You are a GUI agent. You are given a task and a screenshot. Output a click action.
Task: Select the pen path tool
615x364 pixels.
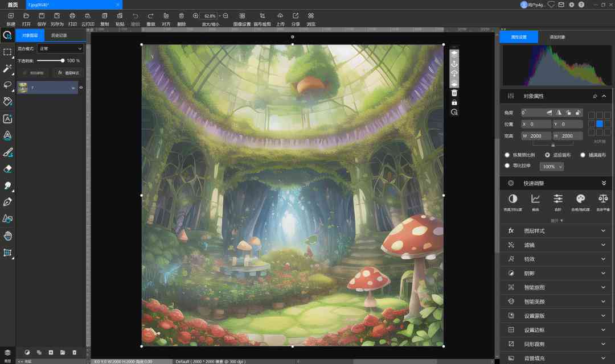tap(7, 202)
